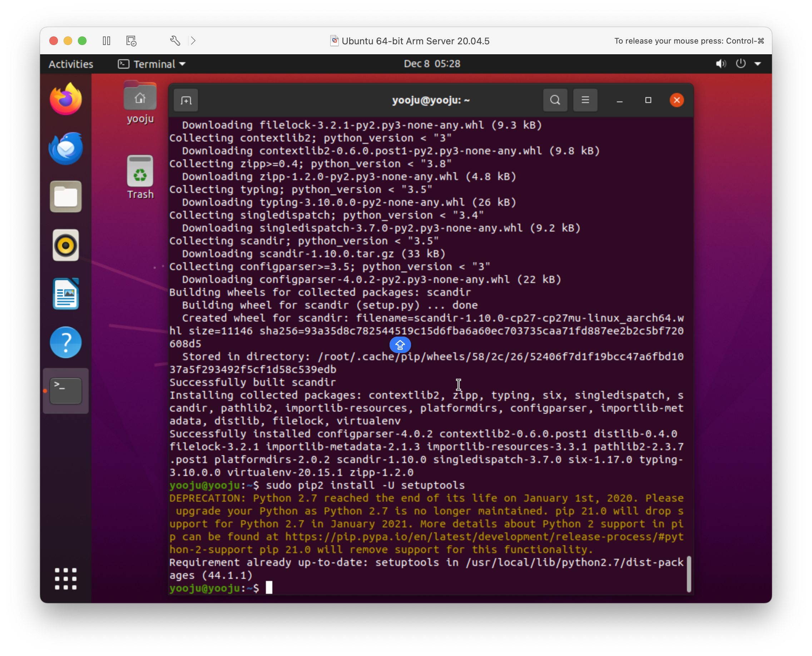Open the Help application icon
The image size is (812, 656).
pos(66,342)
